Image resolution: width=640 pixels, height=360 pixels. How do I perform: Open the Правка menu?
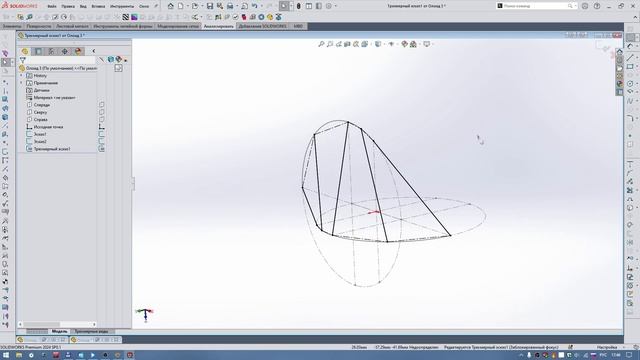(68, 7)
